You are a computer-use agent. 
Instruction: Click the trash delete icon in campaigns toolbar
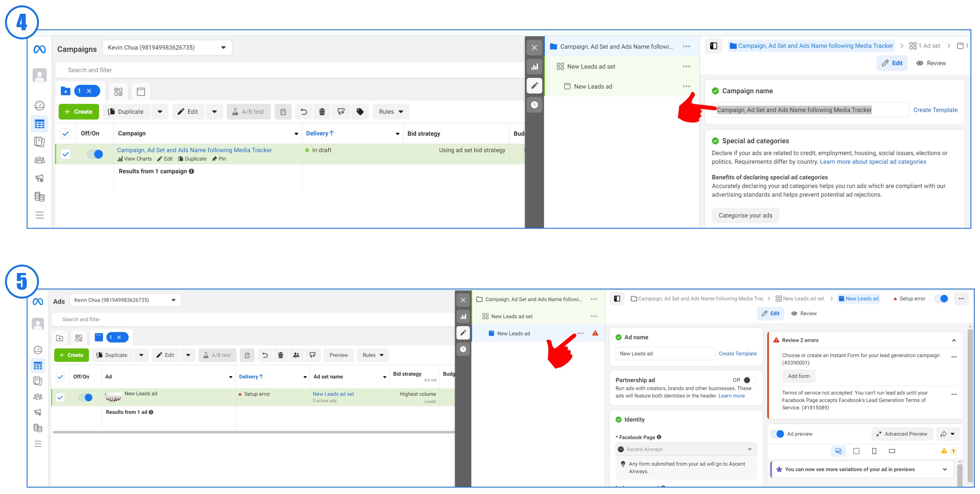pos(322,112)
